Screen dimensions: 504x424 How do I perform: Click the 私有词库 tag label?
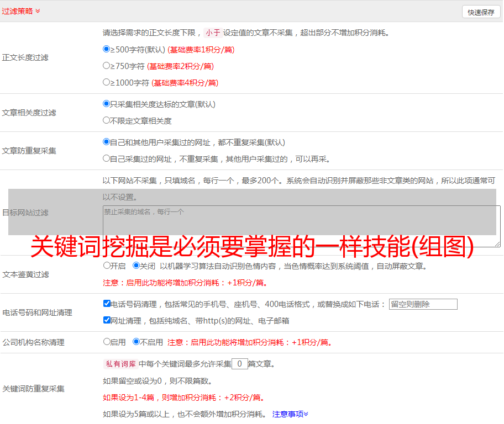click(119, 364)
